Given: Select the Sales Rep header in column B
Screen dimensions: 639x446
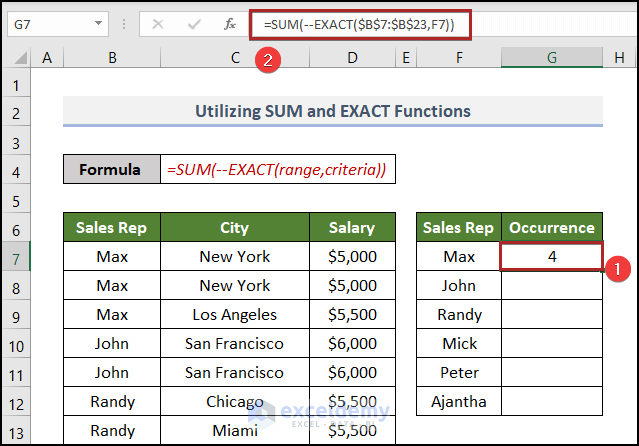Looking at the screenshot, I should [x=112, y=227].
